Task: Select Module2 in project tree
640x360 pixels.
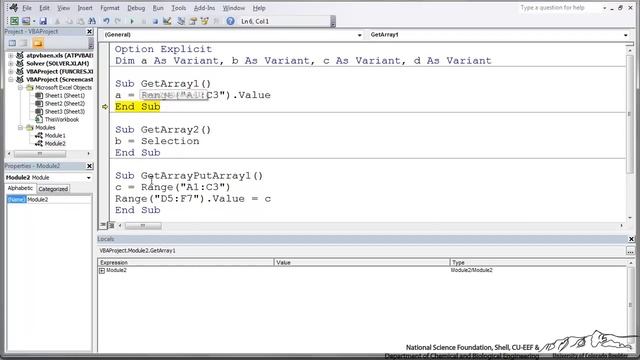Action: pyautogui.click(x=55, y=144)
